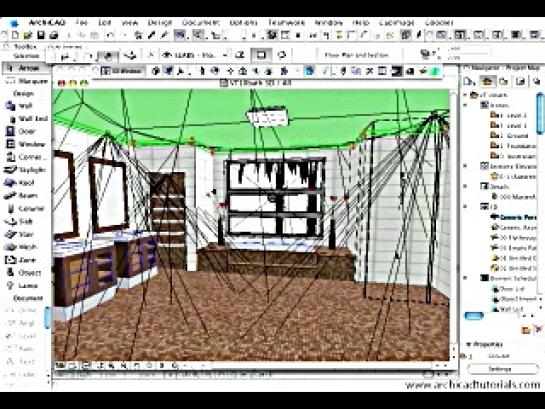Screen dimensions: 545x409
Task: Select the Lamp tool
Action: coord(22,286)
